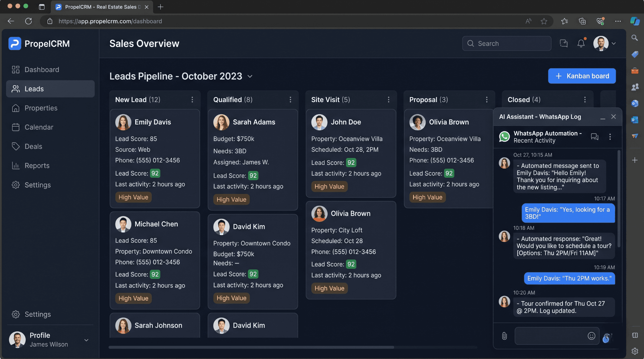Click the High Value tag on John Doe
Screen dimensions: 644x359
pos(329,187)
